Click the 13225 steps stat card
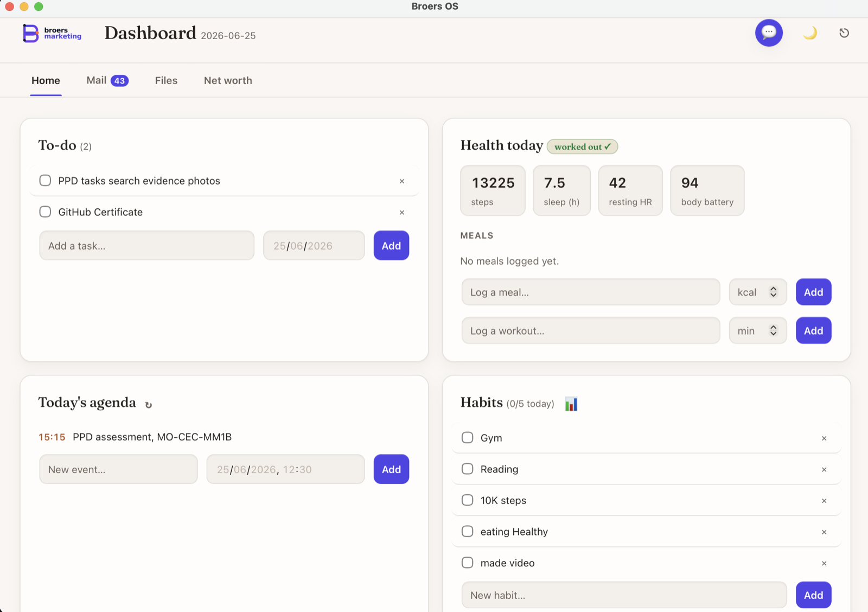The height and width of the screenshot is (612, 868). [x=493, y=190]
